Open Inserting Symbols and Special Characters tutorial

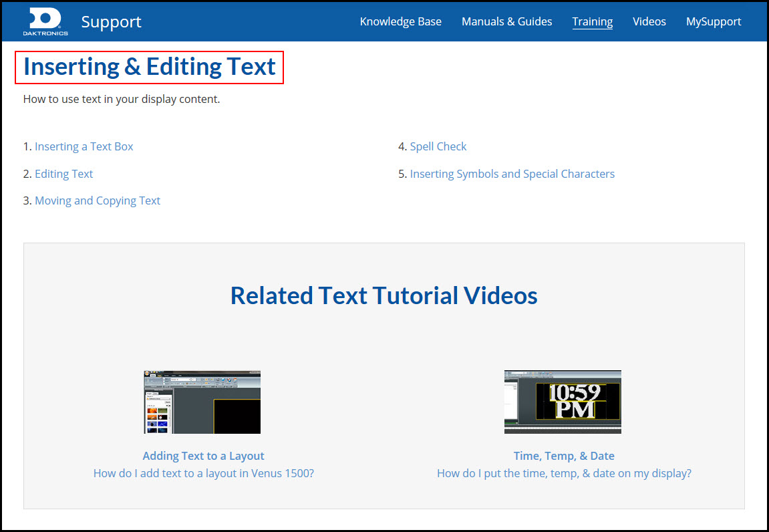pos(512,173)
